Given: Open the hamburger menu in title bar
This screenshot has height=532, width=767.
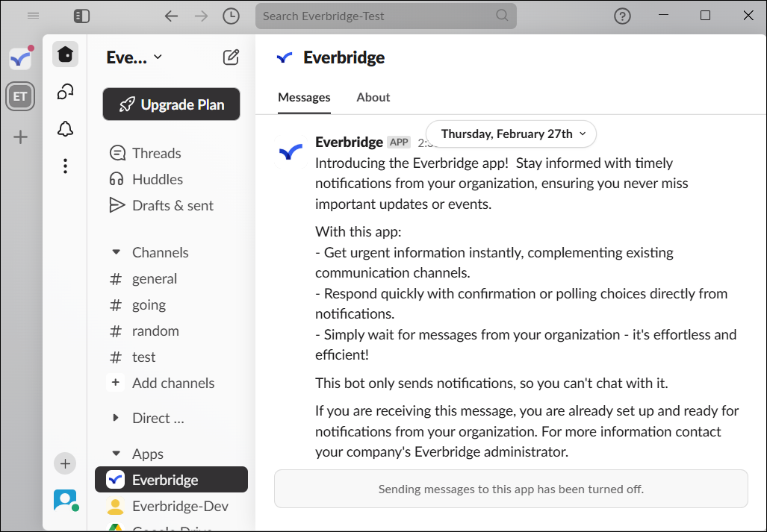Looking at the screenshot, I should 34,16.
